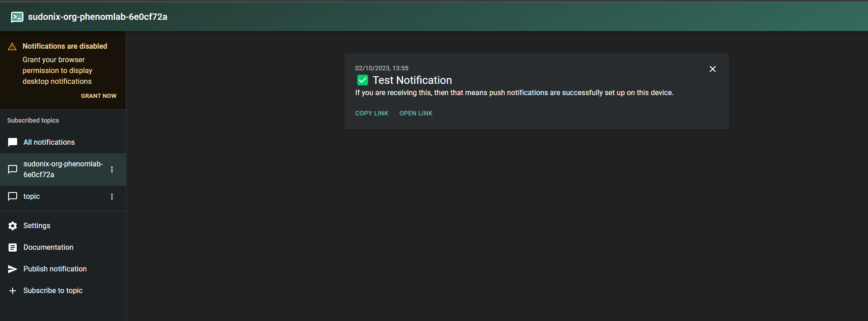The image size is (868, 321).
Task: Click the All notifications chat icon
Action: coord(13,142)
